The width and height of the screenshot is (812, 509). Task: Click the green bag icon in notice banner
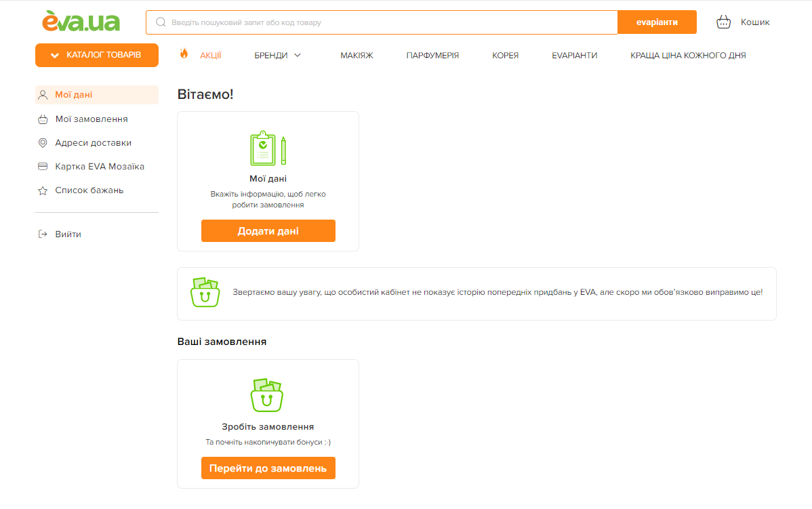pyautogui.click(x=205, y=292)
